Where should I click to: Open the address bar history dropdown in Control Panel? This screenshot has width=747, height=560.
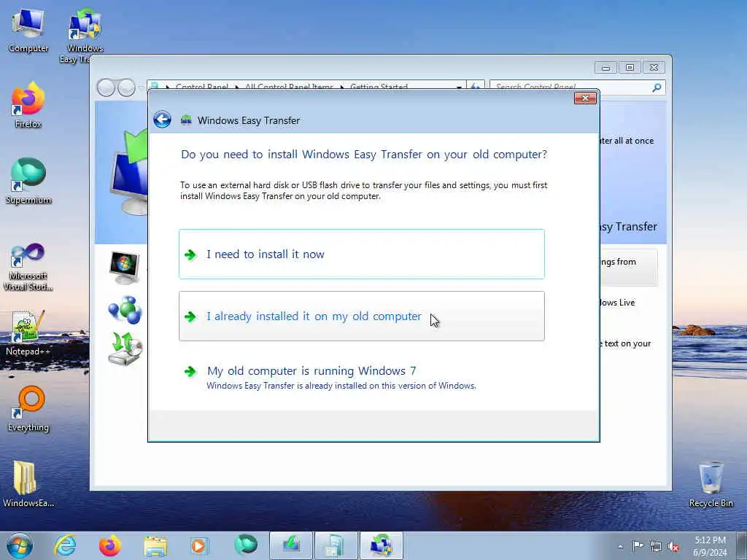459,87
